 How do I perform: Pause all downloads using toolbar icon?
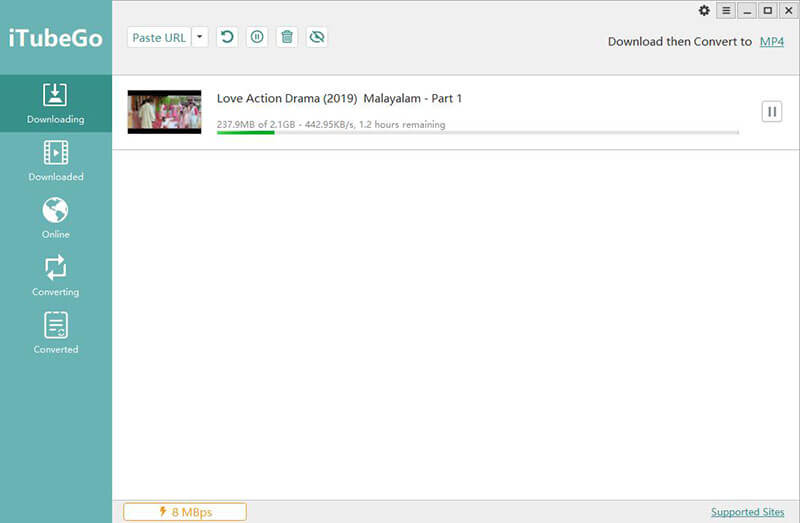click(257, 37)
